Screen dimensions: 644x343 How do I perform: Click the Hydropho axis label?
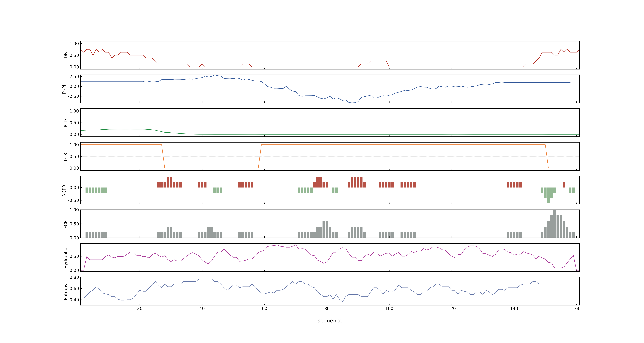(x=66, y=258)
